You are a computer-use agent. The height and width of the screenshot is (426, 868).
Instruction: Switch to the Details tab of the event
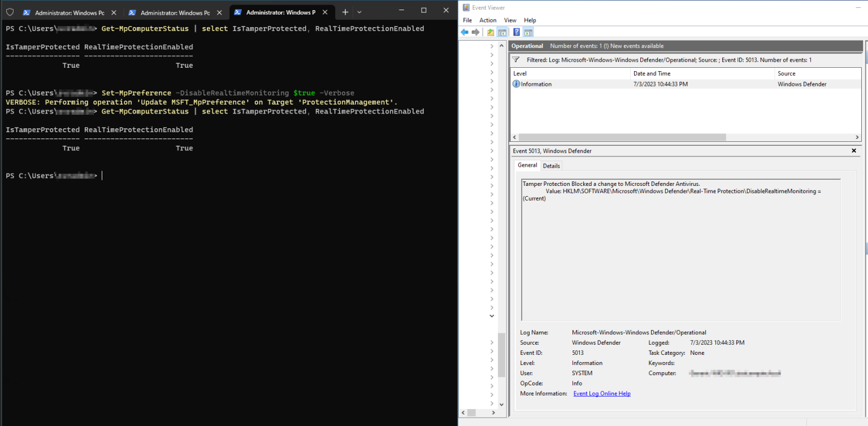click(x=551, y=166)
